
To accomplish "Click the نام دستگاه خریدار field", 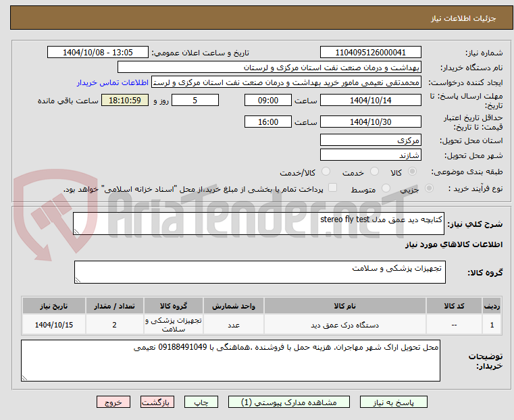I will 269,68.
